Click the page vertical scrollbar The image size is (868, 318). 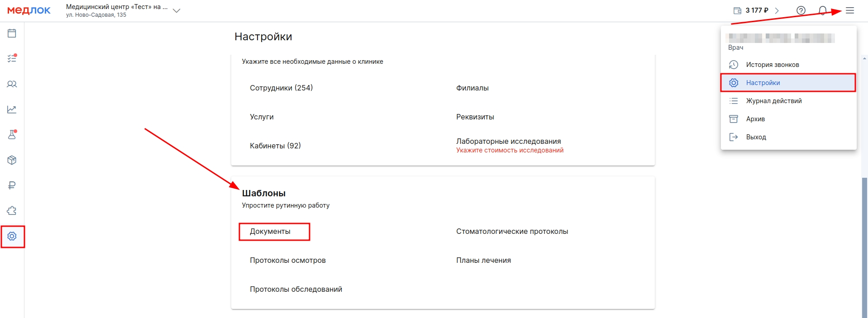[x=865, y=244]
